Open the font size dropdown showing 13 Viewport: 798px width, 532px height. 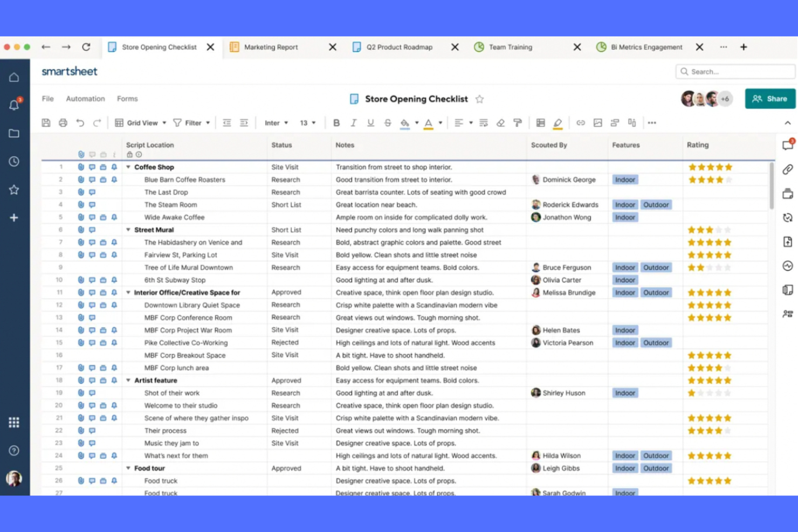coord(307,122)
